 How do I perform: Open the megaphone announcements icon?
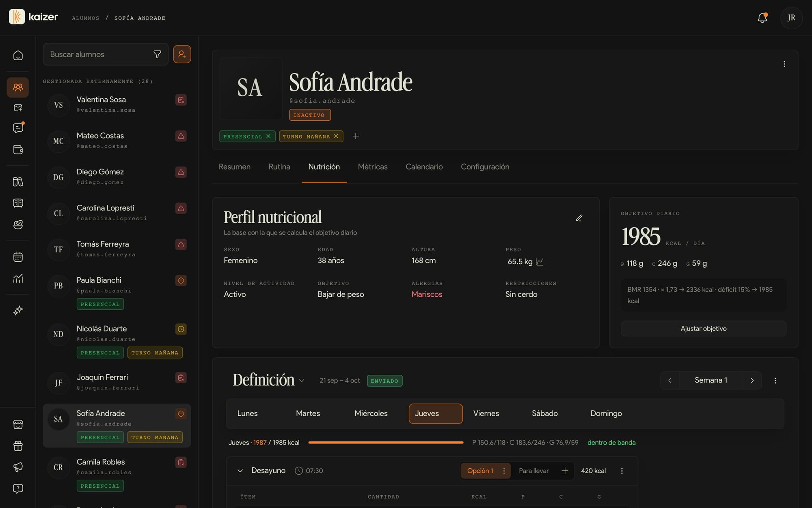point(18,467)
